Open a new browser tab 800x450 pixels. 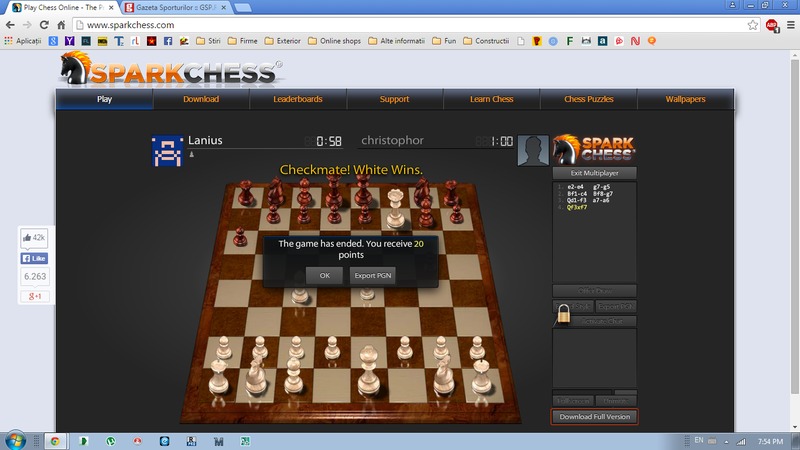point(243,8)
